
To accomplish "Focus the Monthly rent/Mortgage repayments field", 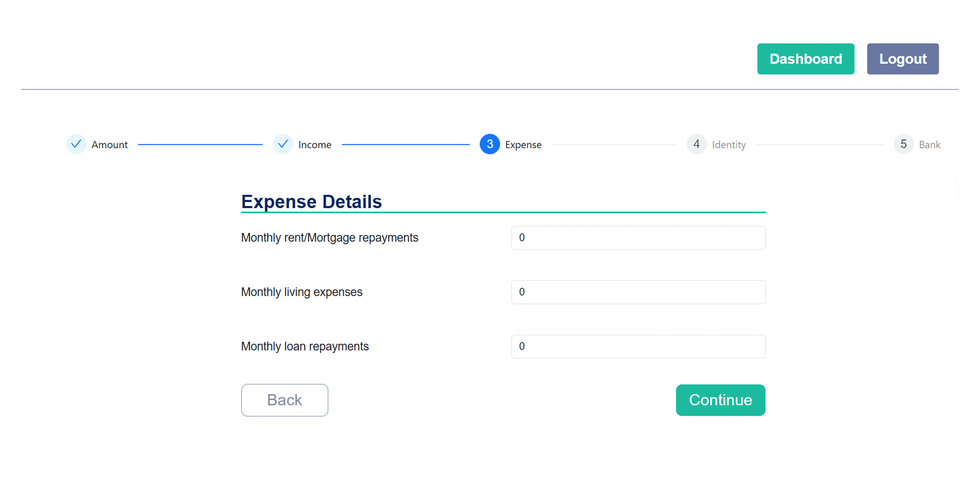I will click(638, 238).
